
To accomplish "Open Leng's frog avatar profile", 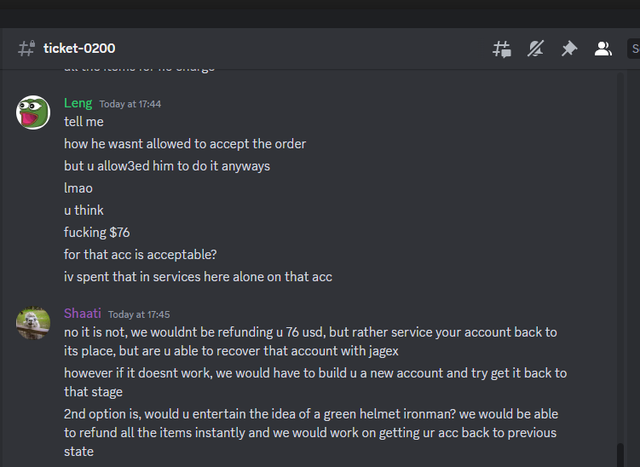I will [33, 112].
